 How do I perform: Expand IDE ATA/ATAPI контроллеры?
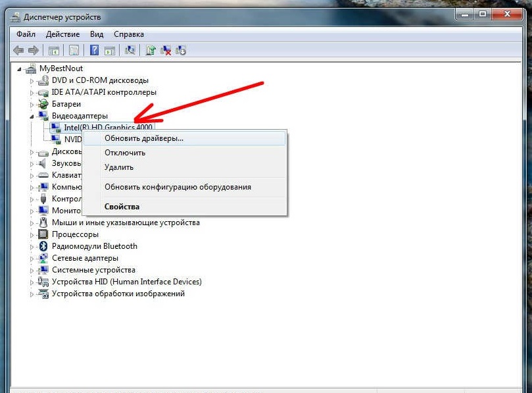tap(32, 93)
